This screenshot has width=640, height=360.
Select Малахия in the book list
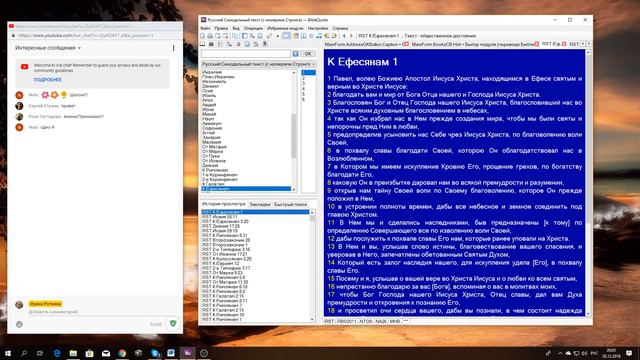coord(211,142)
